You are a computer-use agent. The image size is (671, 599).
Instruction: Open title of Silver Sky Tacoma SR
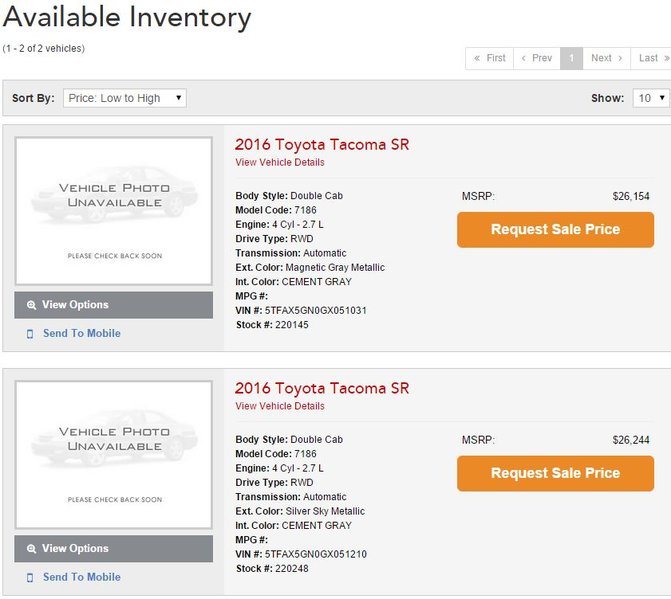pyautogui.click(x=322, y=388)
